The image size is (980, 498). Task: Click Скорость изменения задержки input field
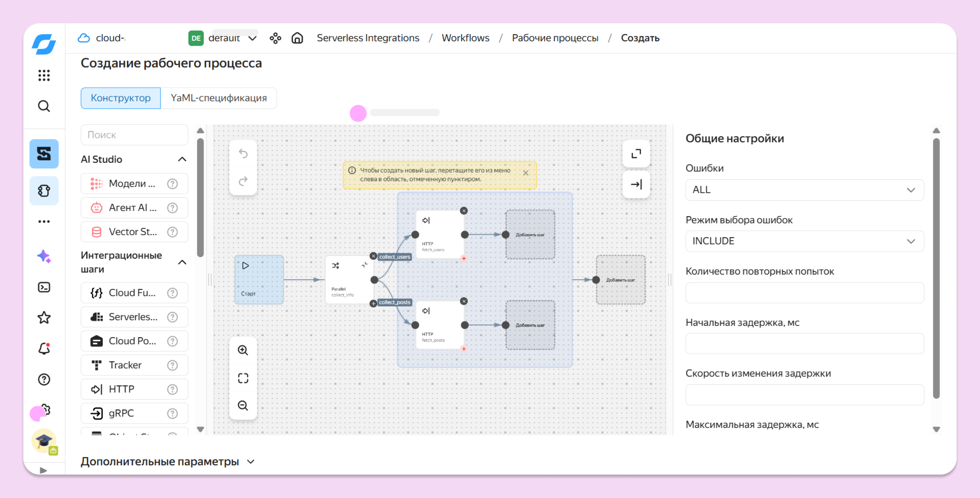pos(804,395)
